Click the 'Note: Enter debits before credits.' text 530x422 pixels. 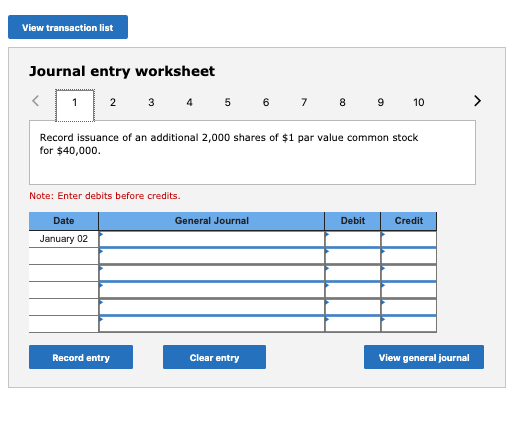click(x=105, y=196)
